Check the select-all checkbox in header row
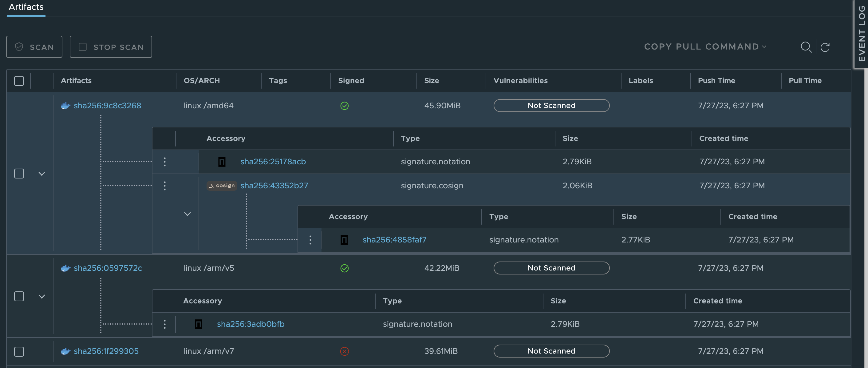Viewport: 868px width, 368px height. coord(19,81)
